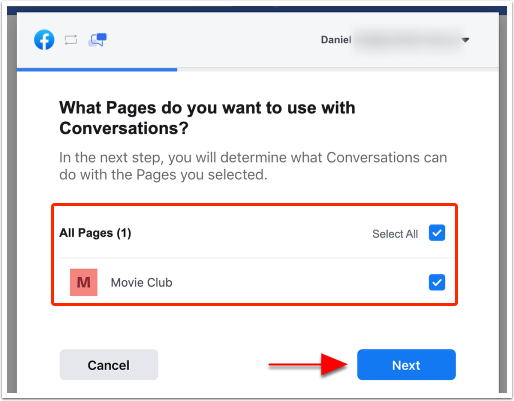Click the Facebook logo icon
Image resolution: width=514 pixels, height=401 pixels.
(x=44, y=40)
